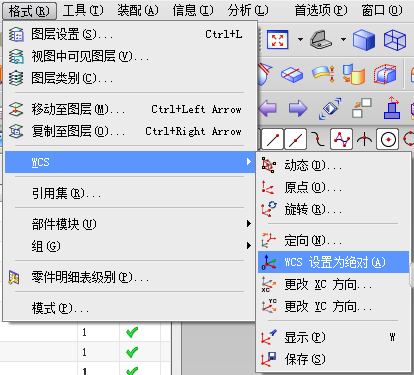Click the display WCS icon beside 显示
This screenshot has height=375, width=414.
(x=269, y=337)
